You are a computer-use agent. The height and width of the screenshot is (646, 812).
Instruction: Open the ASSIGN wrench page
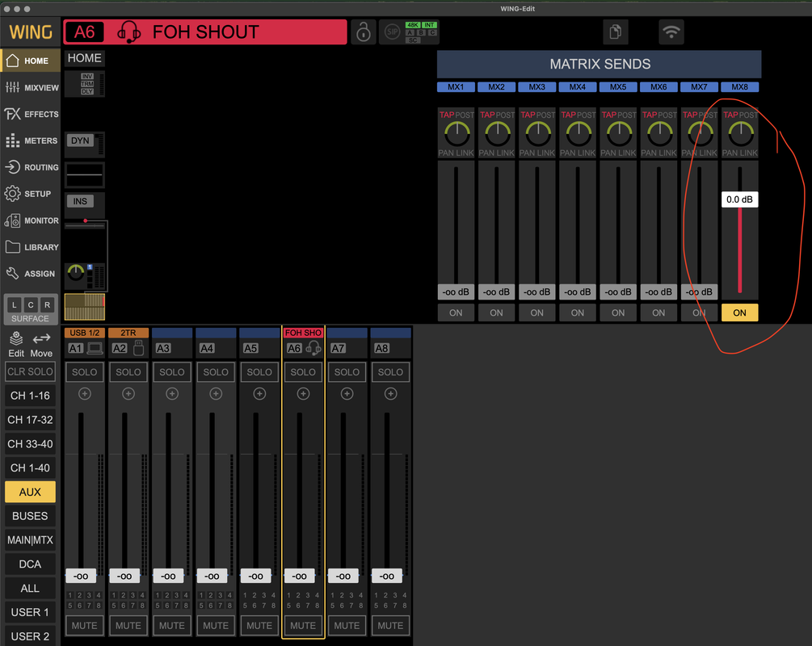(30, 273)
